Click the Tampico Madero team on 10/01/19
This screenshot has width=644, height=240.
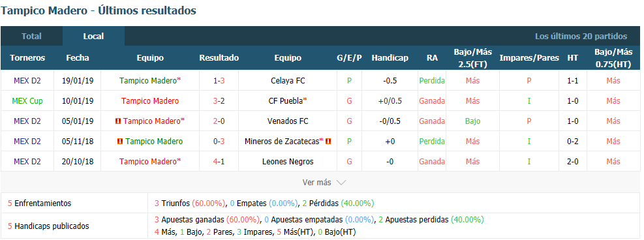[150, 101]
